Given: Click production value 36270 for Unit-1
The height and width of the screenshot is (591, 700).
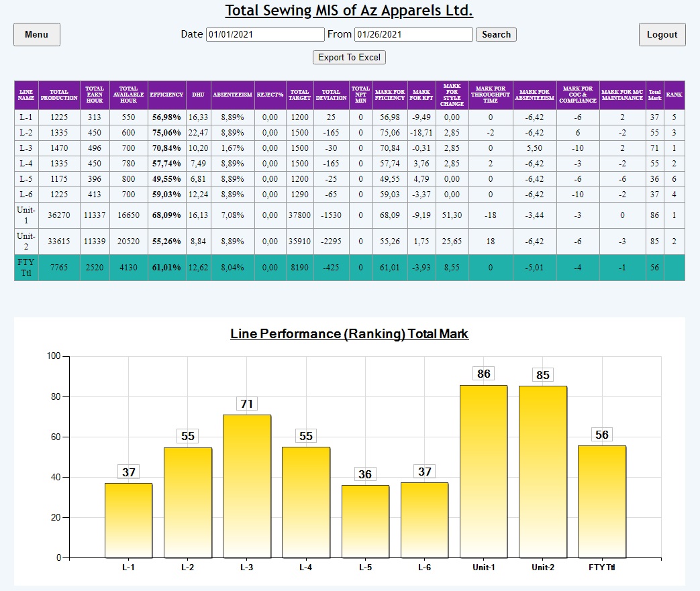Looking at the screenshot, I should pos(59,215).
